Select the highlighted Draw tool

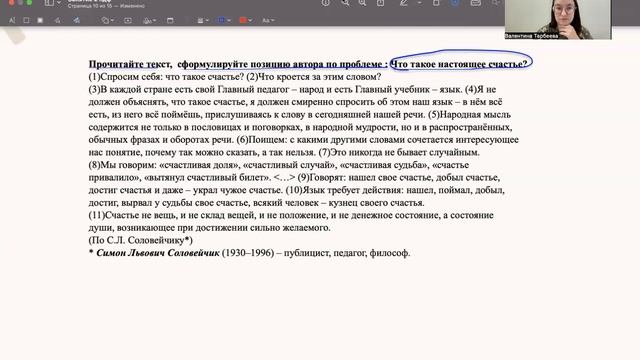tap(76, 20)
